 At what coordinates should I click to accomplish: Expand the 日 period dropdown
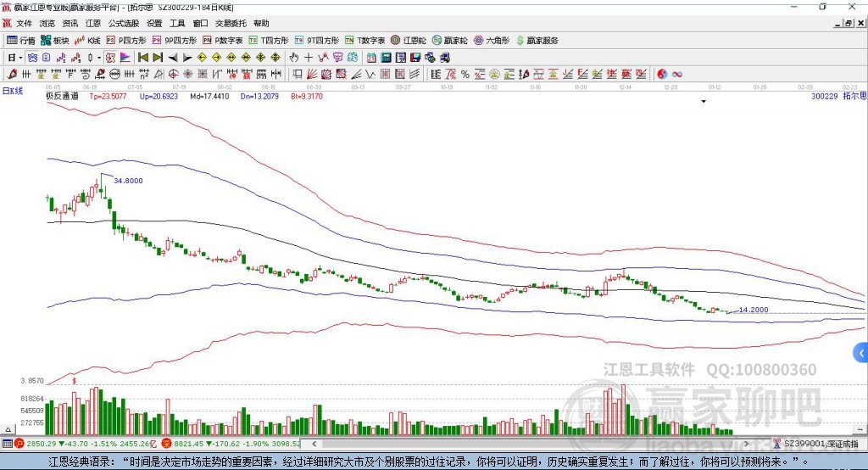(x=20, y=57)
